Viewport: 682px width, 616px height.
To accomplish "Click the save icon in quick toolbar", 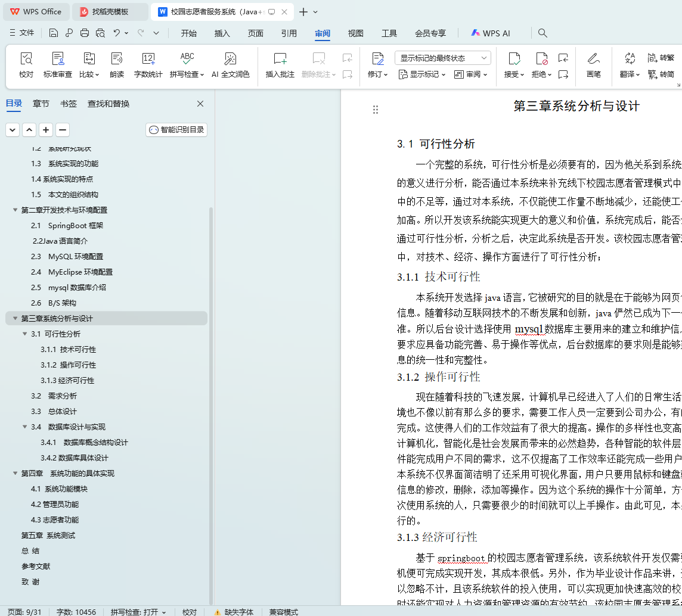I will (54, 33).
